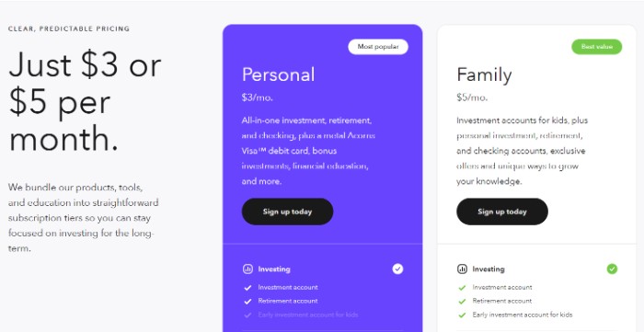The image size is (644, 332).
Task: Click the Investing chart icon in Family plan
Action: coord(462,269)
